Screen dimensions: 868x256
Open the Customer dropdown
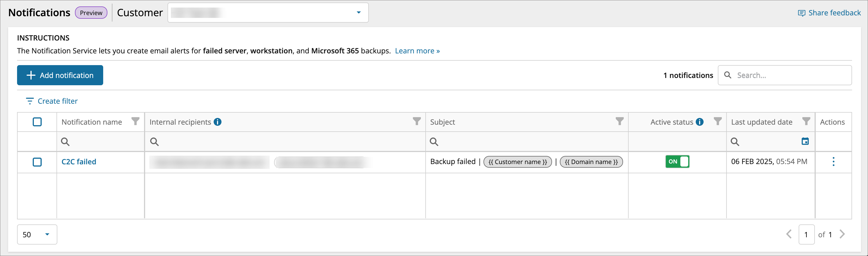pos(358,13)
